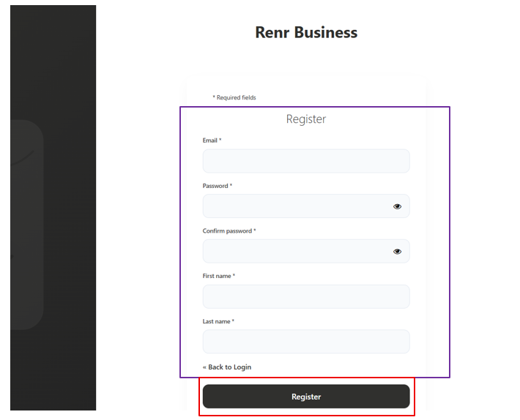Focus the Password input field

pyautogui.click(x=306, y=206)
